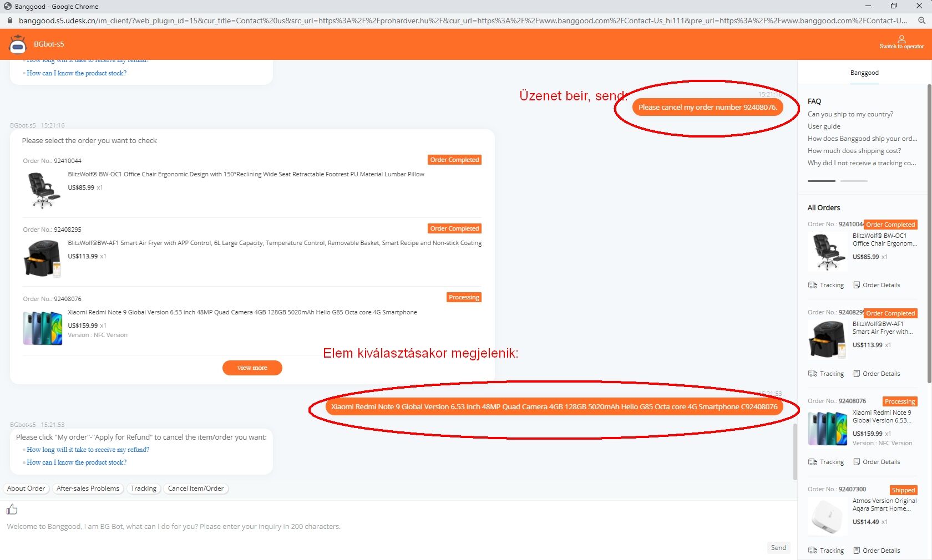This screenshot has height=560, width=932.
Task: Click the thumbs-up feedback icon
Action: [x=12, y=509]
